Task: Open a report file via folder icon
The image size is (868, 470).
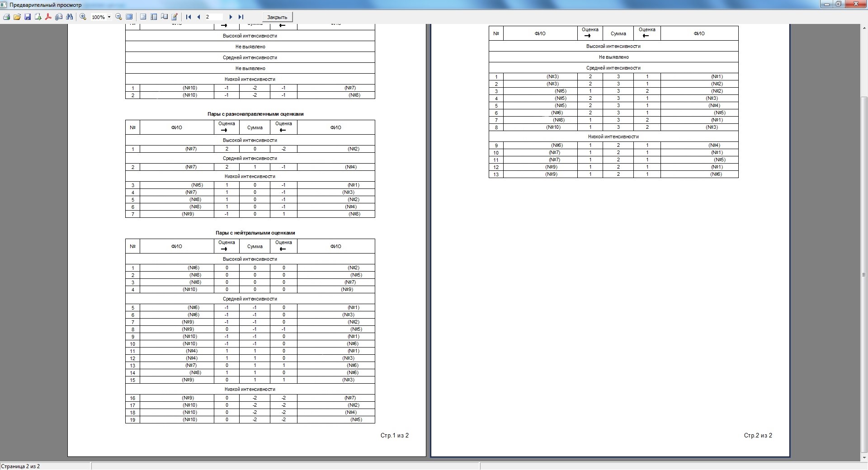Action: coord(17,17)
